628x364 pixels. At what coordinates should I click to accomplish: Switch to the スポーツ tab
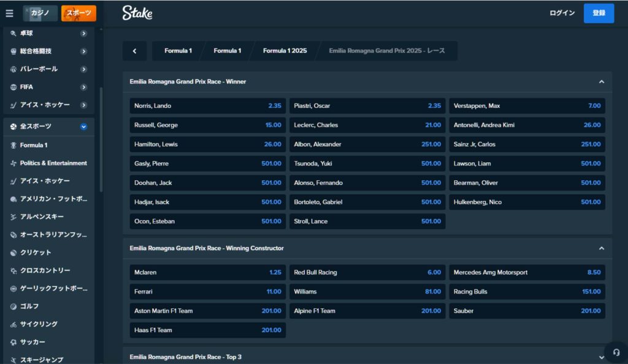[78, 13]
